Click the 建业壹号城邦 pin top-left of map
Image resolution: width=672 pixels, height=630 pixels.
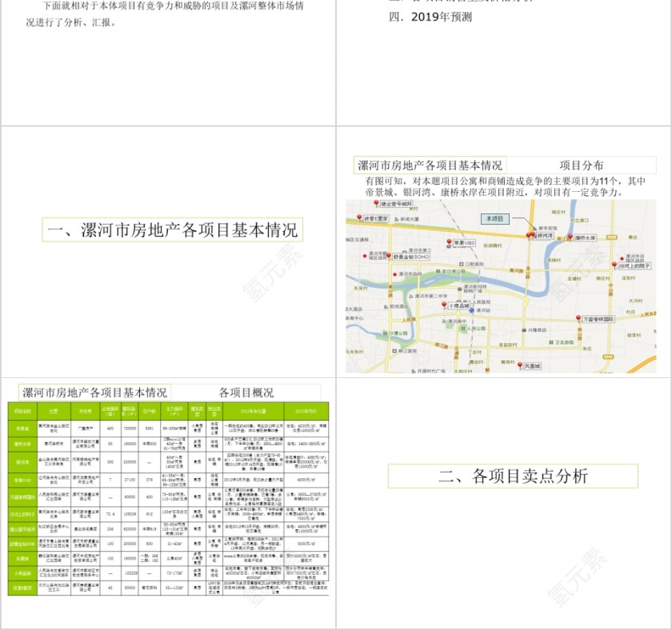pyautogui.click(x=377, y=204)
